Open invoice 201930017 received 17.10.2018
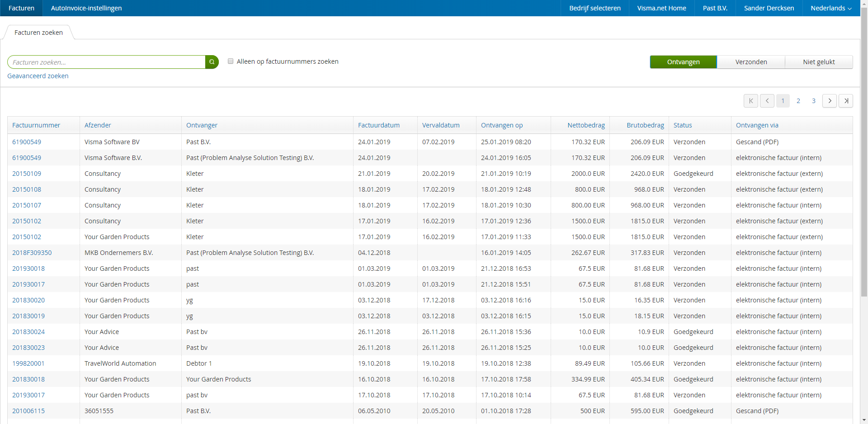Screen dimensions: 868x424 click(x=28, y=395)
